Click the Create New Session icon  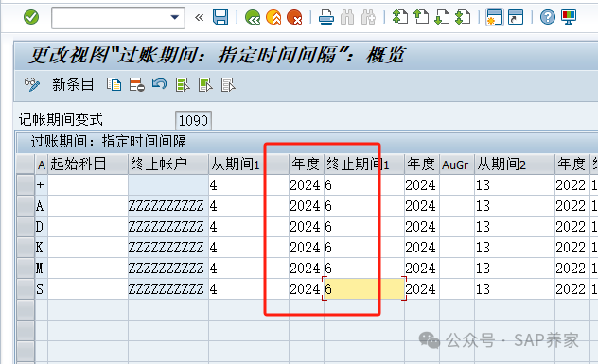point(495,17)
